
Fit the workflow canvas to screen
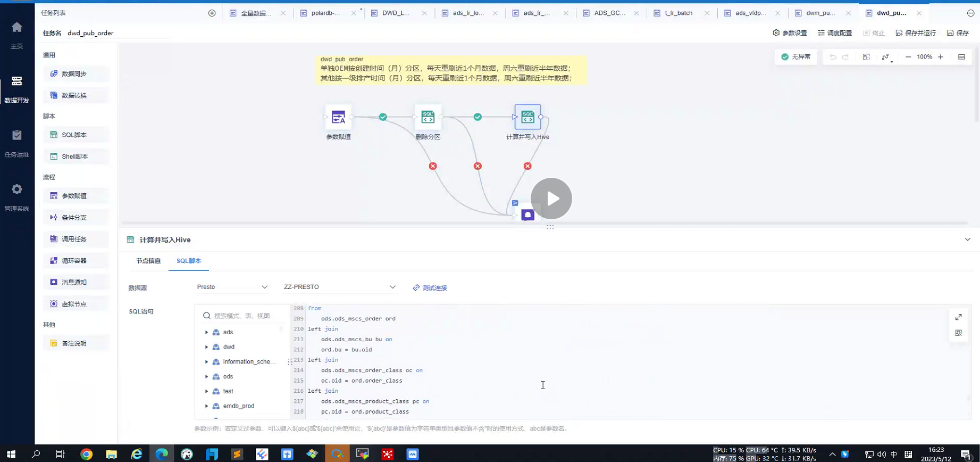coord(866,57)
